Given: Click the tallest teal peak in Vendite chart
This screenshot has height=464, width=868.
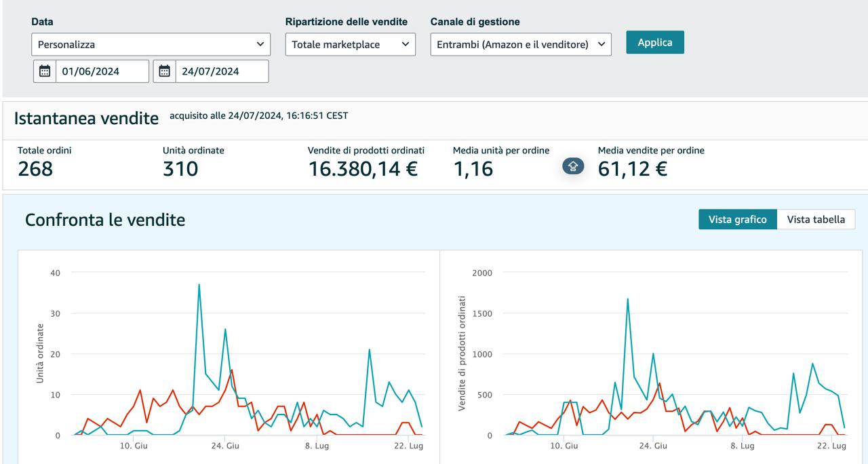Looking at the screenshot, I should (628, 299).
